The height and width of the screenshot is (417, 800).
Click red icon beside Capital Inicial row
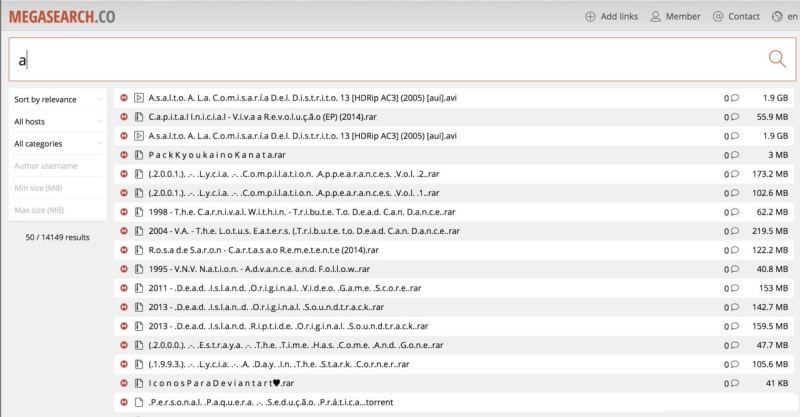pyautogui.click(x=124, y=117)
